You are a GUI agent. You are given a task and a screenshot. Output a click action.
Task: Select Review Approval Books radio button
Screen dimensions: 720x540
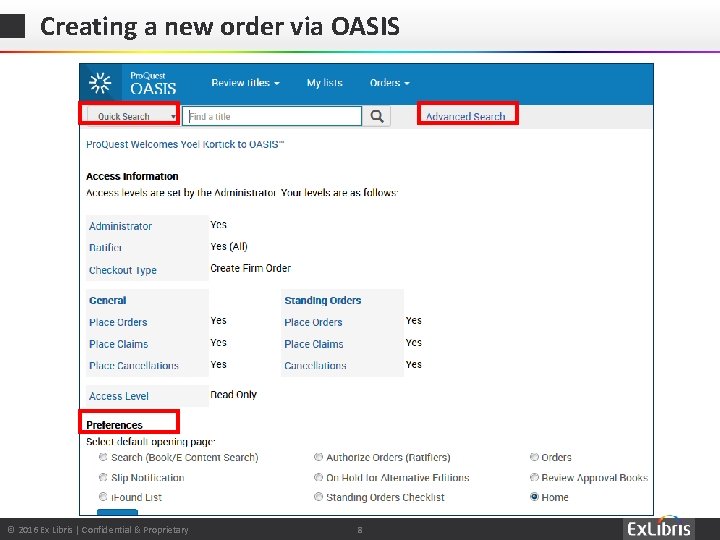point(534,477)
